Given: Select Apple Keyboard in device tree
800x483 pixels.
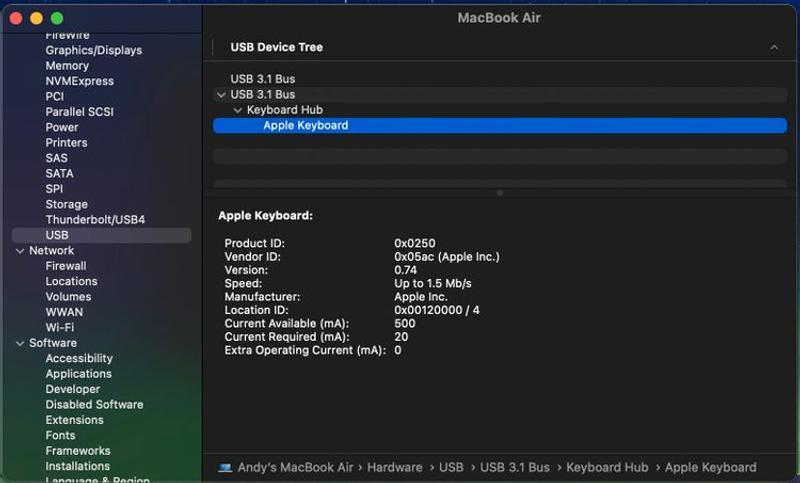Looking at the screenshot, I should pyautogui.click(x=305, y=126).
